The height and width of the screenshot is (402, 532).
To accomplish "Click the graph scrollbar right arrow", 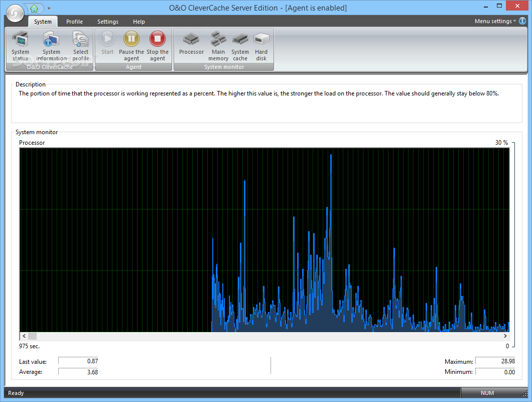I will click(x=505, y=336).
